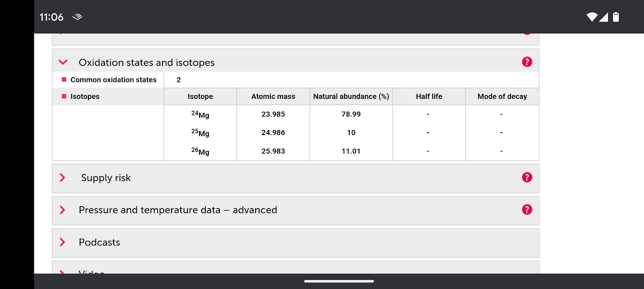Click help icon for Pressure and temperature data
Screen dimensions: 644x289
tap(527, 209)
